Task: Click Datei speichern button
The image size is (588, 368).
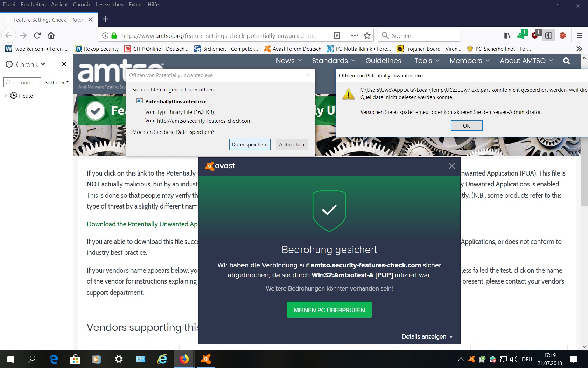Action: click(x=250, y=144)
